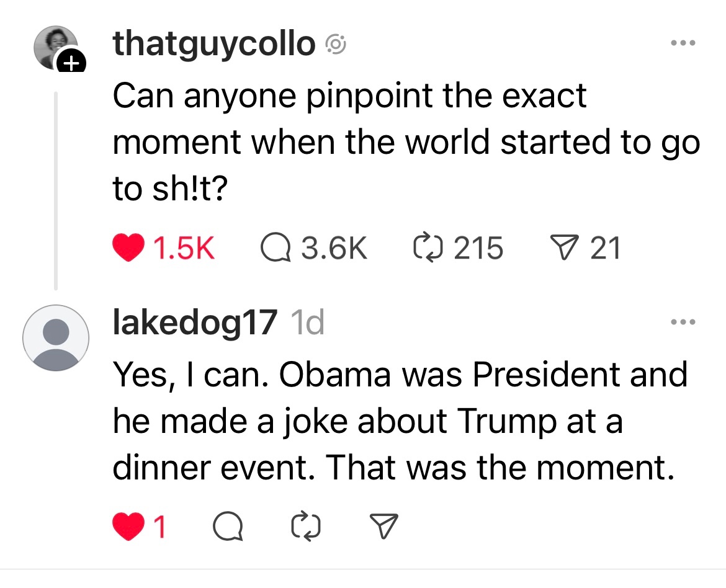Open the lakedog17 username link
This screenshot has height=588, width=726.
point(194,323)
